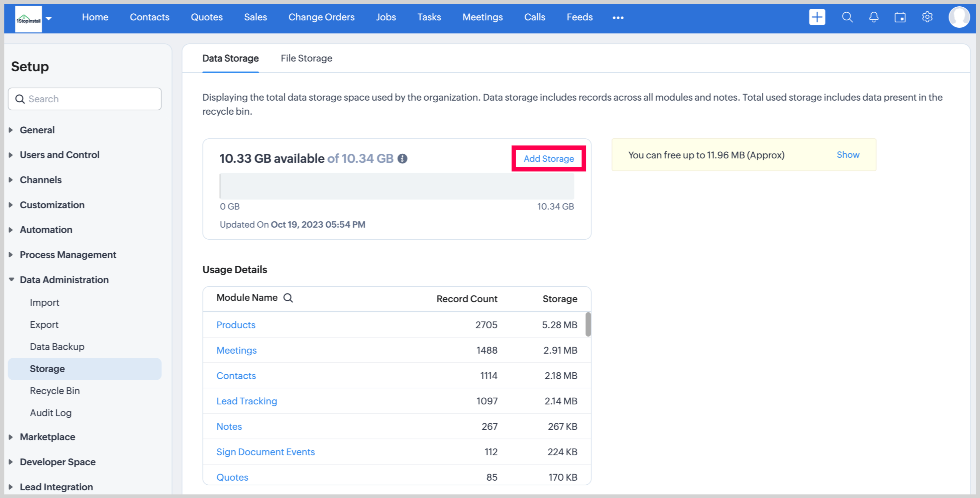Search module name magnifier icon
The width and height of the screenshot is (980, 498).
pos(288,298)
